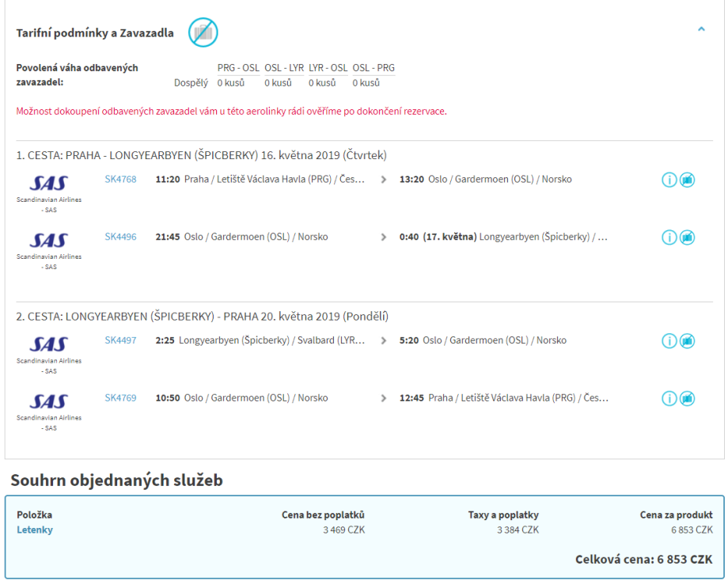This screenshot has height=581, width=728.
Task: Click the baggage icon for flight SK4497
Action: [687, 341]
